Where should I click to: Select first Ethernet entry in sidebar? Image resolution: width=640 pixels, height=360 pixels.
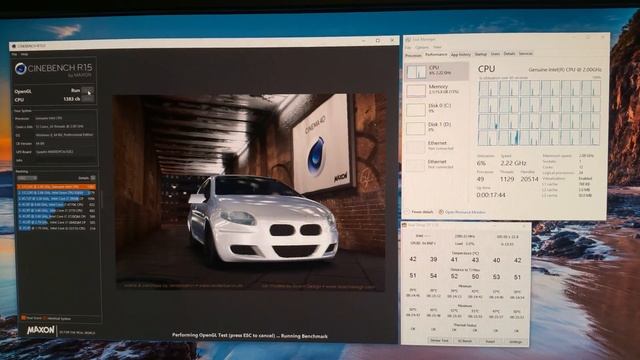pos(437,146)
